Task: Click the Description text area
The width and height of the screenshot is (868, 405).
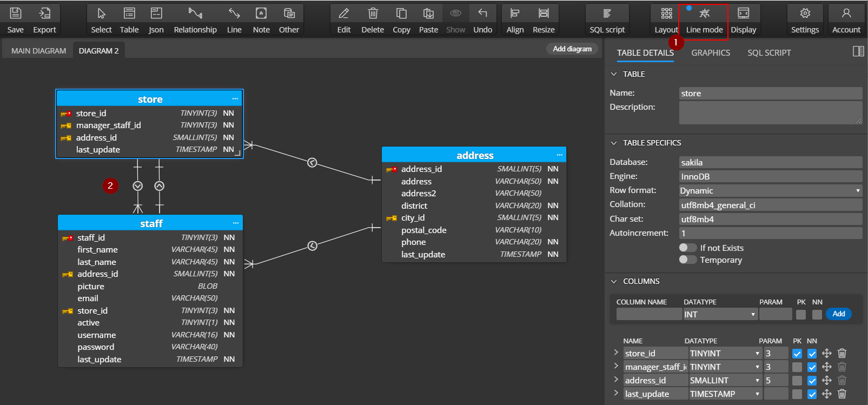Action: point(771,112)
